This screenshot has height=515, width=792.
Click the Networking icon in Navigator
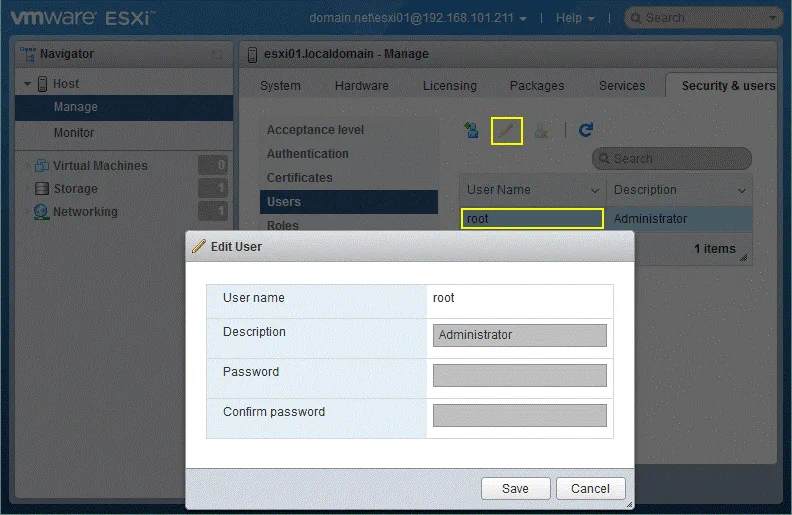pyautogui.click(x=41, y=212)
